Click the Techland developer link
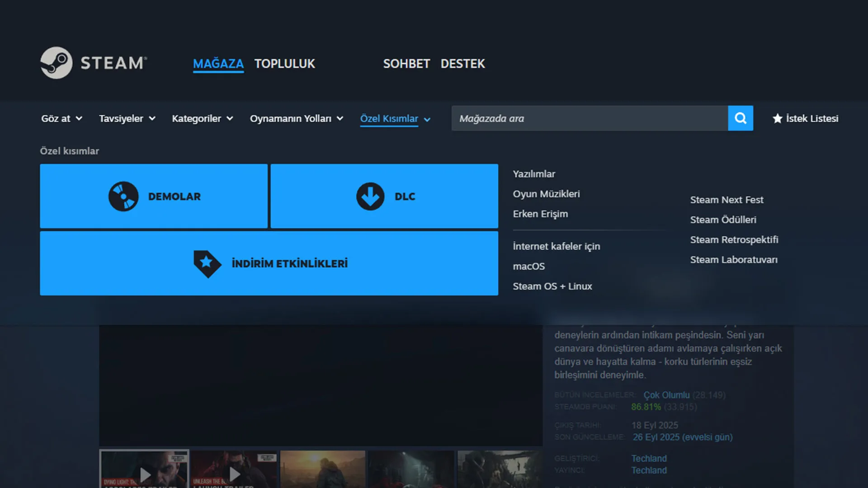This screenshot has width=868, height=488. 649,458
